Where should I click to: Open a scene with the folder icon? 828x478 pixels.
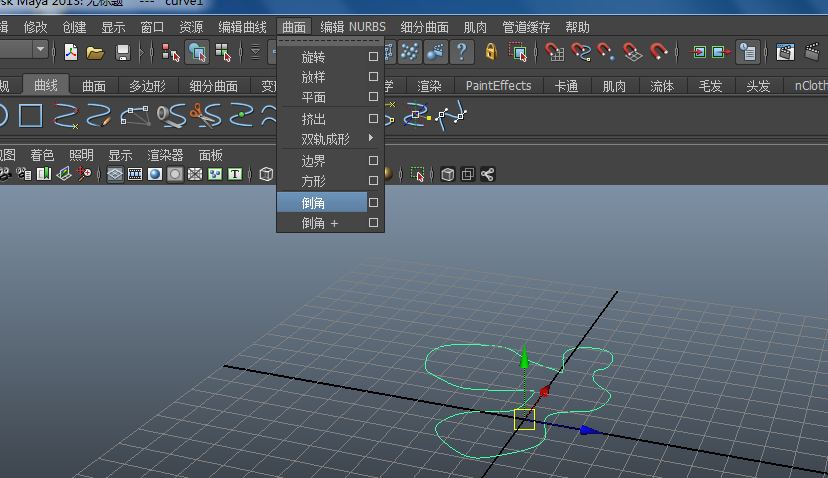point(96,52)
